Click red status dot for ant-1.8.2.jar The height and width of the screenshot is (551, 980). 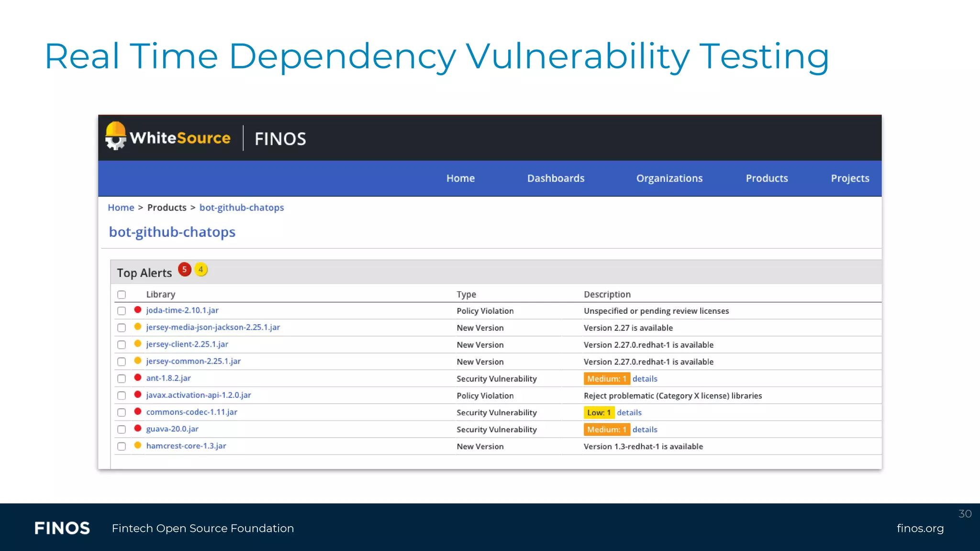tap(138, 378)
